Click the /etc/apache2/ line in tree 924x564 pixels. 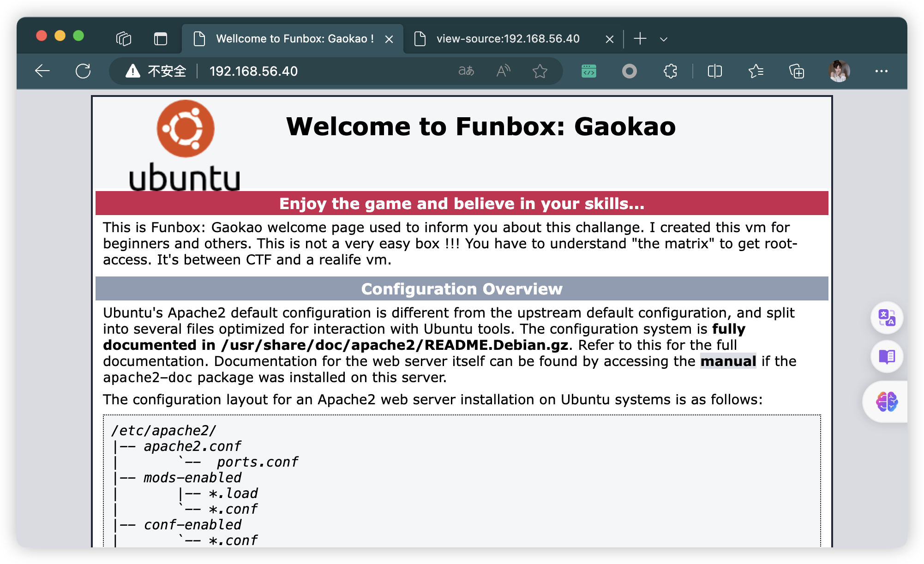[163, 431]
